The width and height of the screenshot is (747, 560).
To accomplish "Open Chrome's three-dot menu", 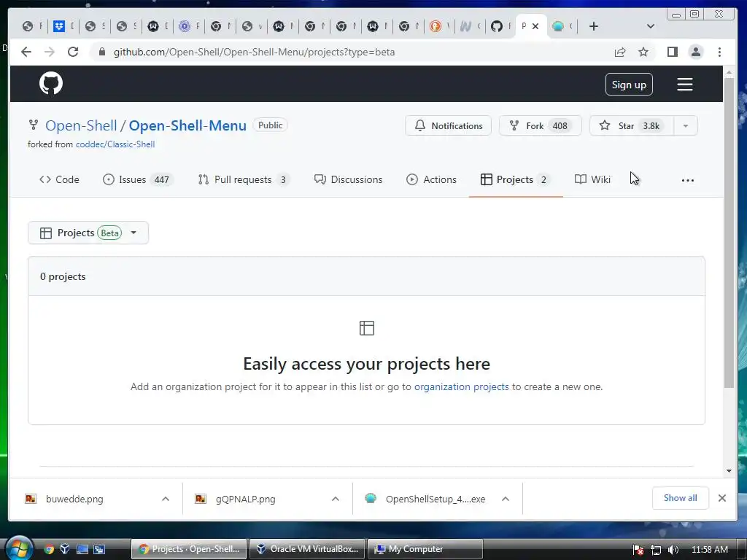I will point(719,52).
